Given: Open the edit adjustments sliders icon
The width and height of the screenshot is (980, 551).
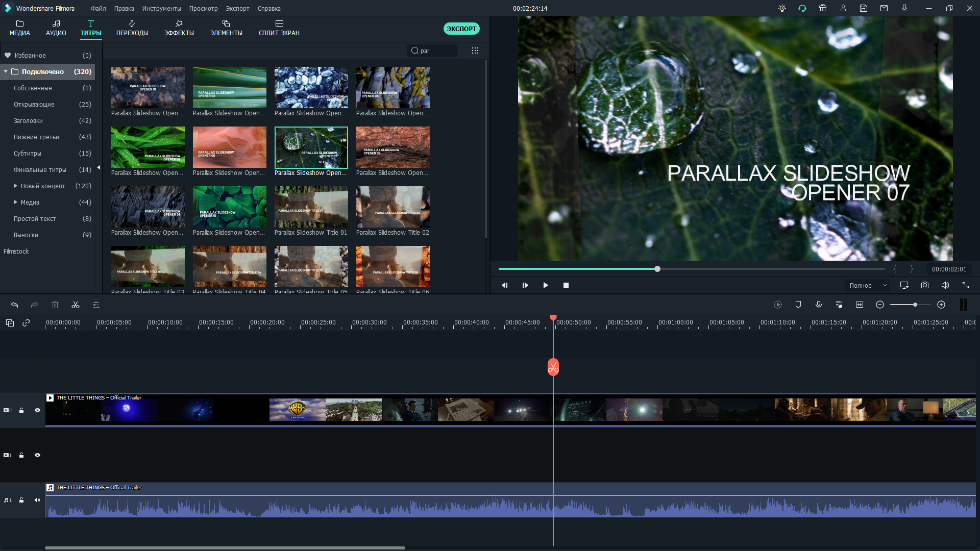Looking at the screenshot, I should [x=96, y=305].
